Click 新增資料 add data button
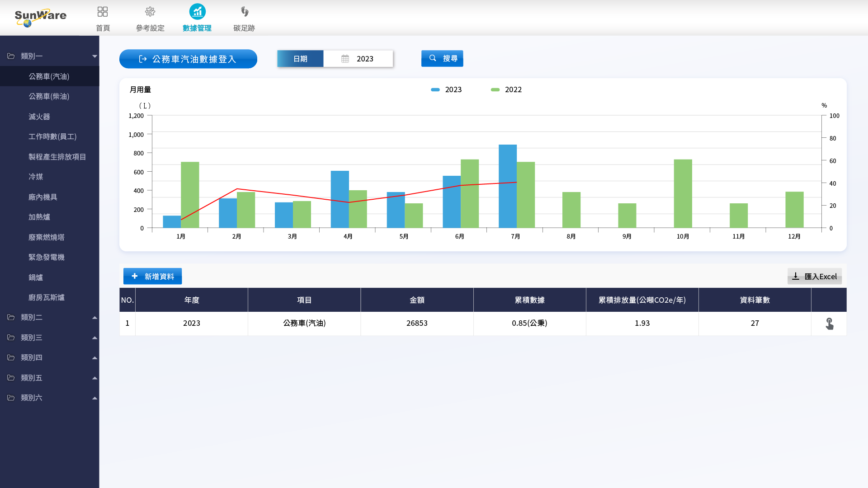This screenshot has width=868, height=488. [x=152, y=277]
